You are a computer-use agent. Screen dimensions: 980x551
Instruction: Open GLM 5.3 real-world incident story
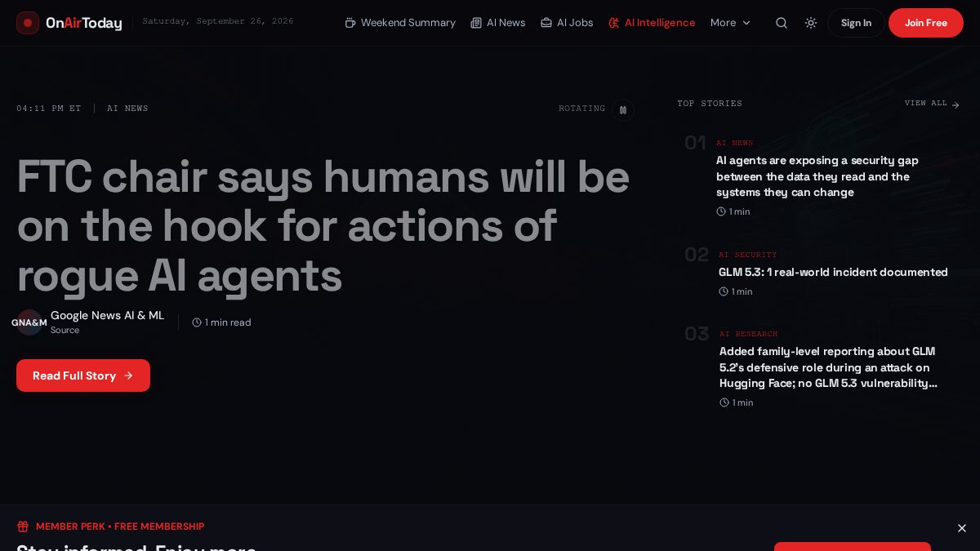coord(833,272)
